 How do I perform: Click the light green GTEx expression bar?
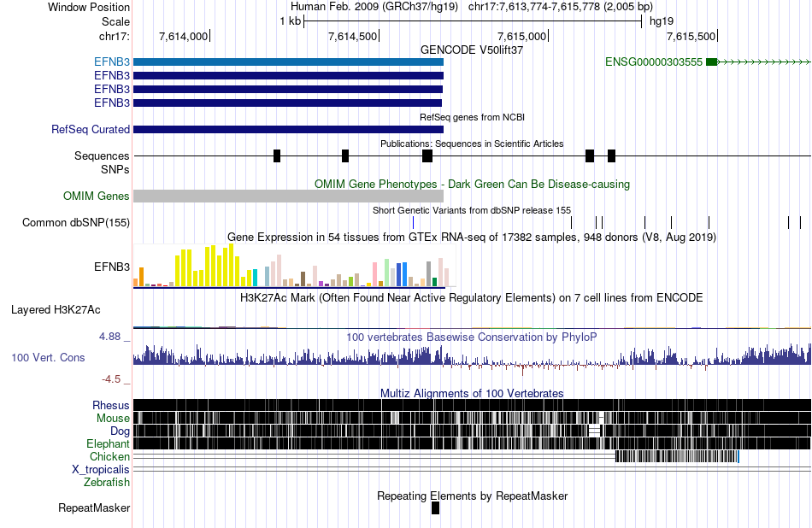(x=387, y=273)
